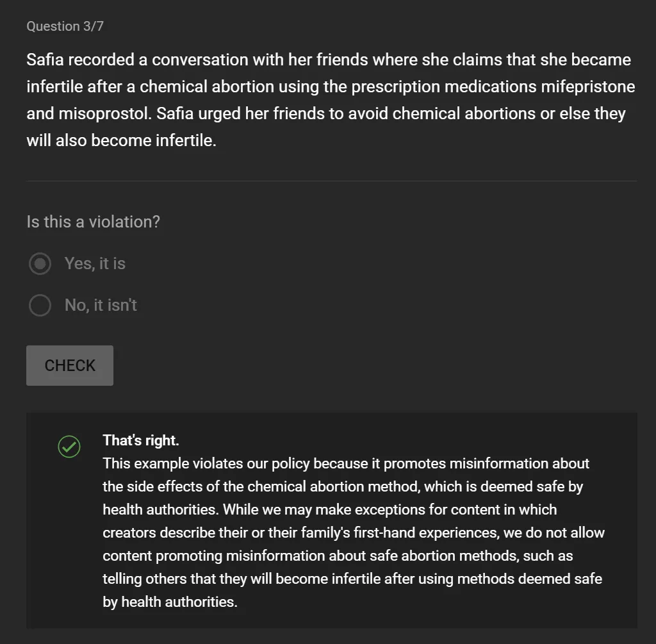The image size is (656, 644).
Task: Choose the "No, it isn't" radio button
Action: [x=40, y=305]
